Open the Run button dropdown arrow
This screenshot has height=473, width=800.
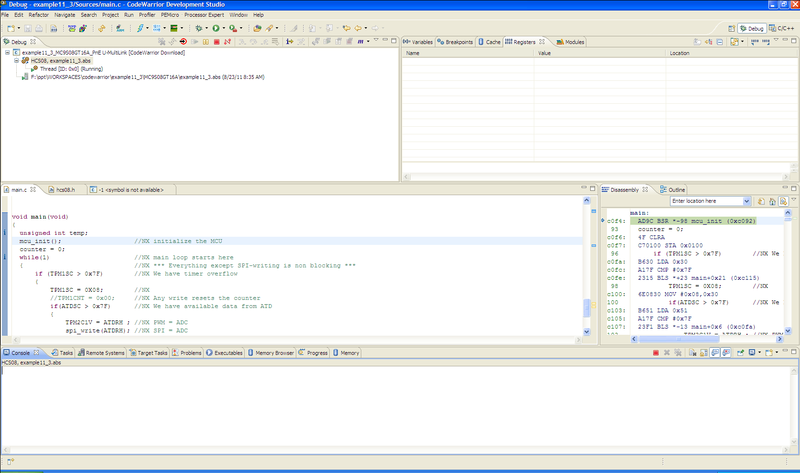tap(223, 29)
